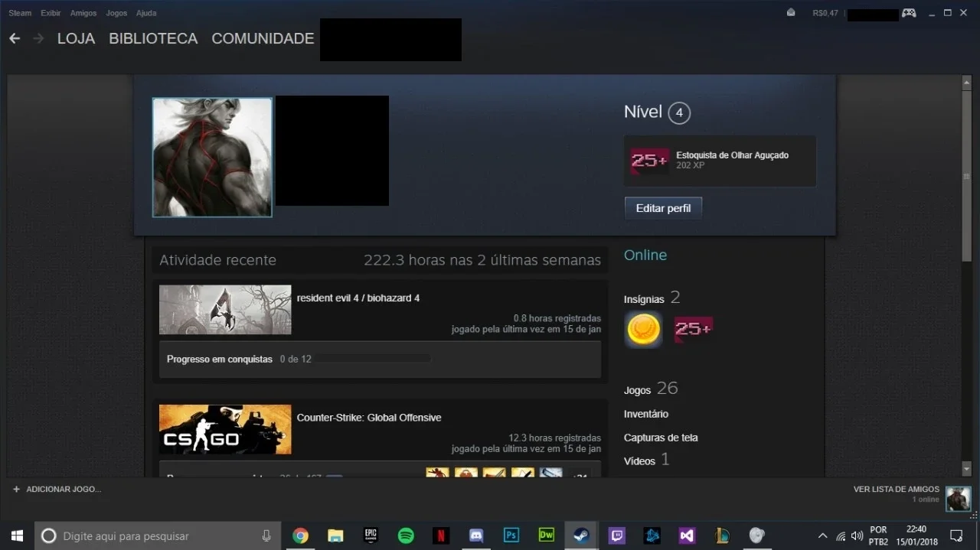
Task: Open the Wi-Fi network tray icon
Action: [x=841, y=536]
